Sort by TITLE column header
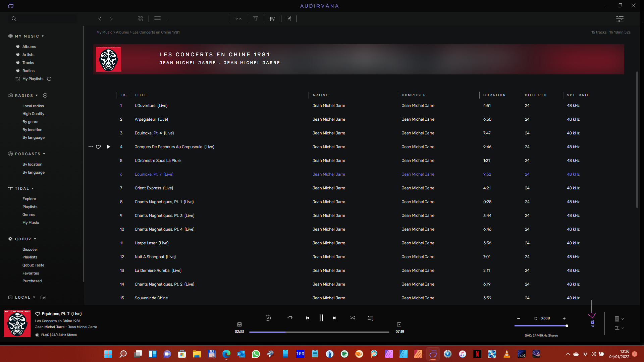This screenshot has height=362, width=644. (x=141, y=95)
